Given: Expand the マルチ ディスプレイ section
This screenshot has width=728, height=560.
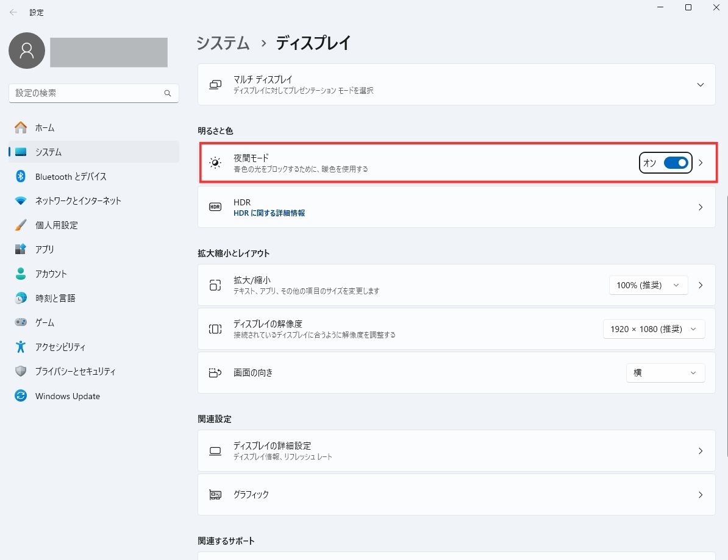Looking at the screenshot, I should [700, 85].
